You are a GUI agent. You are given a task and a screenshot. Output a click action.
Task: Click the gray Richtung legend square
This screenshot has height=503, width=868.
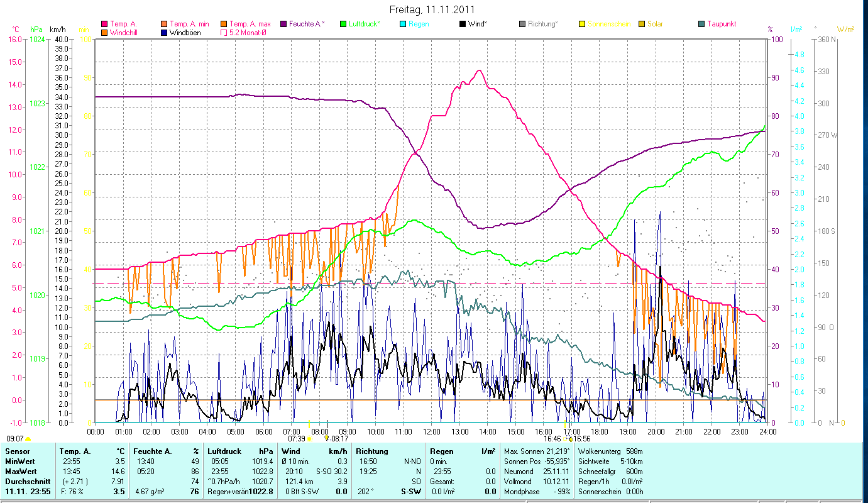[x=522, y=24]
